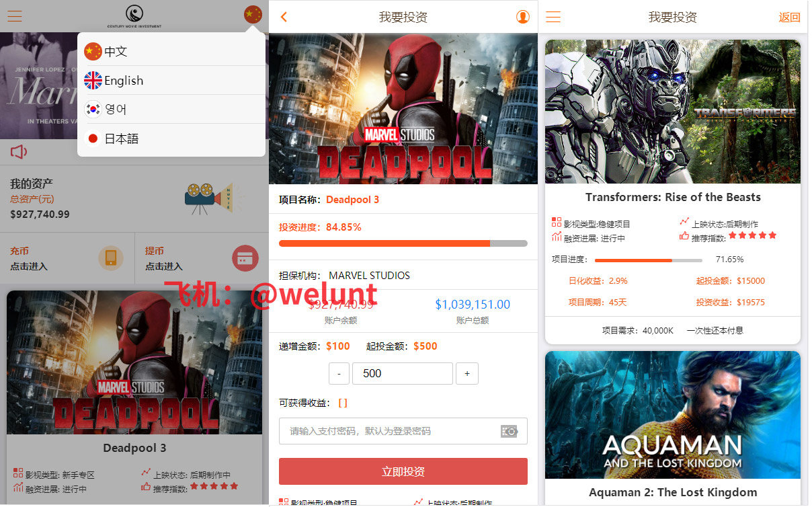812x507 pixels.
Task: Click the Century Movie Investment logo
Action: [134, 15]
